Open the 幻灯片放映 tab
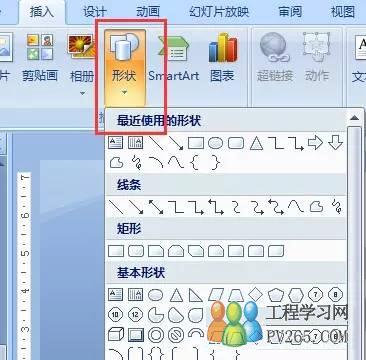 coord(219,12)
